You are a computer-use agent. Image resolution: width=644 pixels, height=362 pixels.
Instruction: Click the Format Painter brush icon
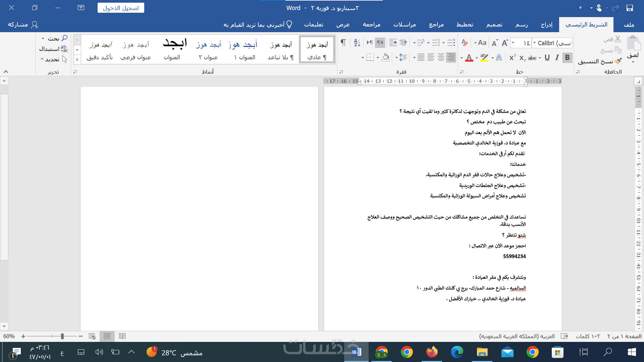[x=618, y=61]
